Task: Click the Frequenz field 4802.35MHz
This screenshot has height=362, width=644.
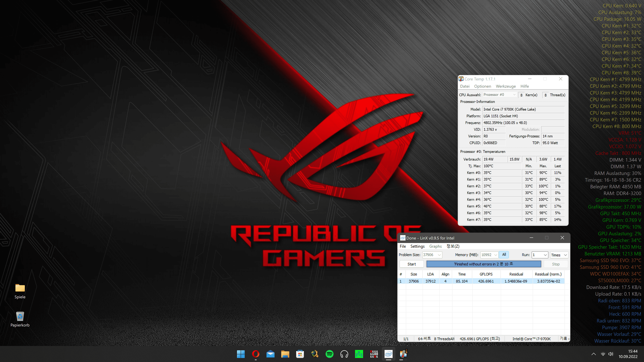Action: (x=523, y=123)
